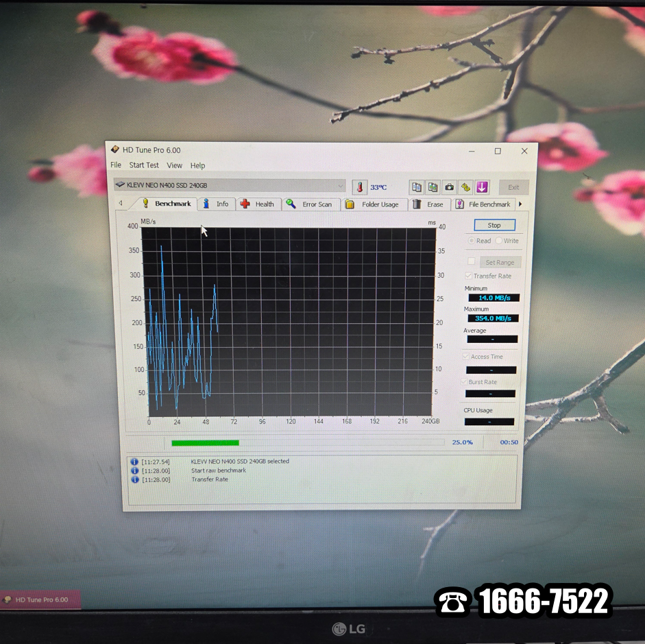This screenshot has width=645, height=644.
Task: Click the copy text to clipboard icon
Action: pos(416,187)
